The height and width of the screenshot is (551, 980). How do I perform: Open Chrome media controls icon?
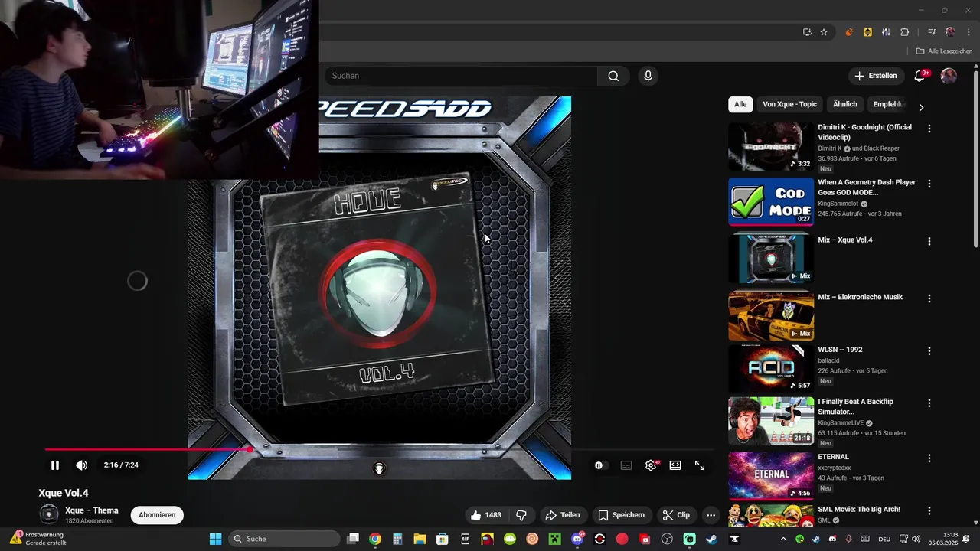click(x=932, y=32)
